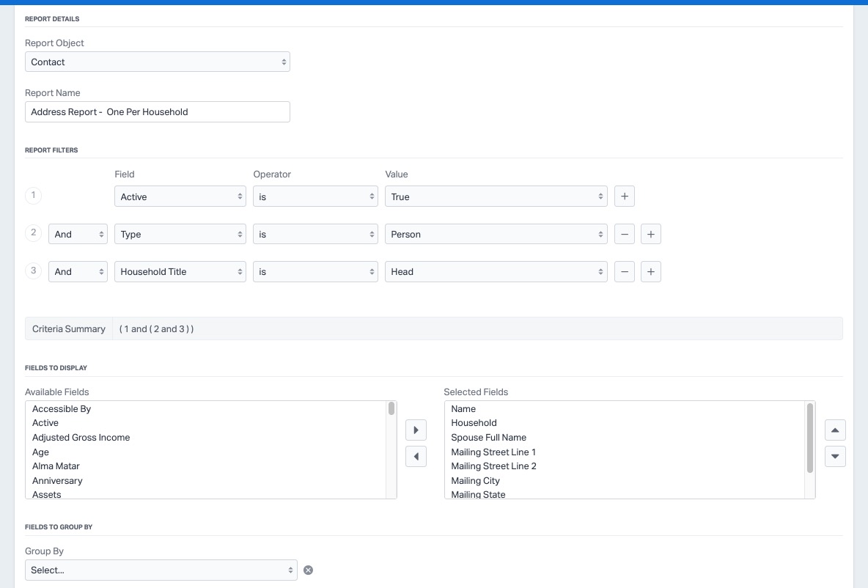Open the Group By dropdown
This screenshot has height=588, width=868.
click(x=161, y=570)
